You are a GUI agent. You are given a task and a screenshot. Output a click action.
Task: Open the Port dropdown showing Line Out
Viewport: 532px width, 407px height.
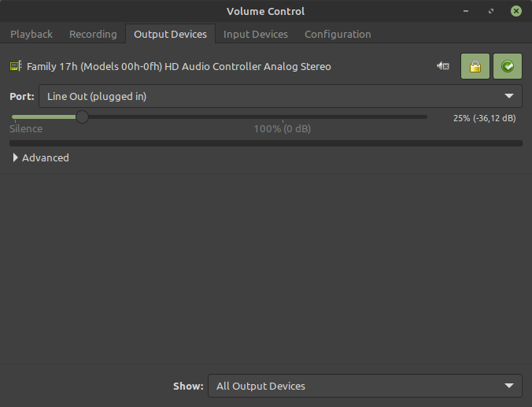[280, 96]
